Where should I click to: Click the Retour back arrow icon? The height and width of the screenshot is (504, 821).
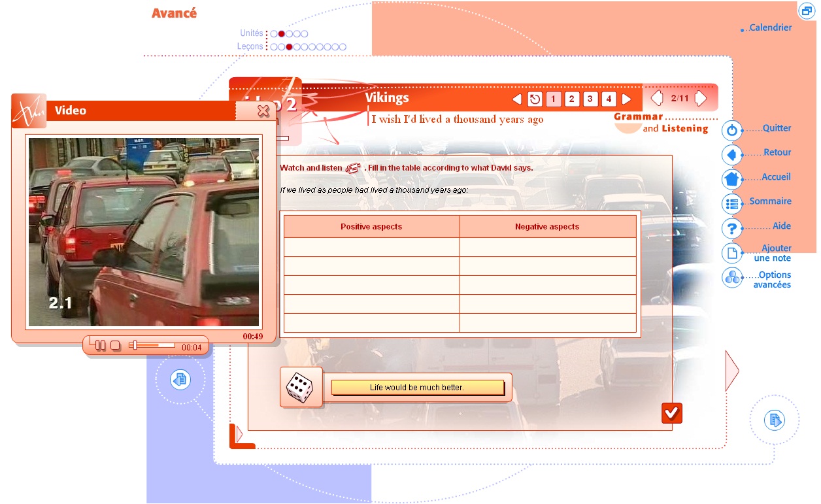click(x=731, y=155)
